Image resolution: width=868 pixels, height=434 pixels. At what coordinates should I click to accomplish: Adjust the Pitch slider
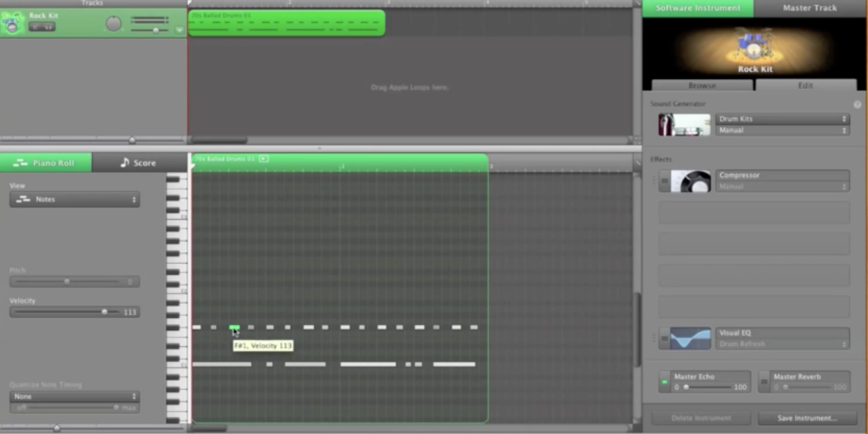pos(66,281)
